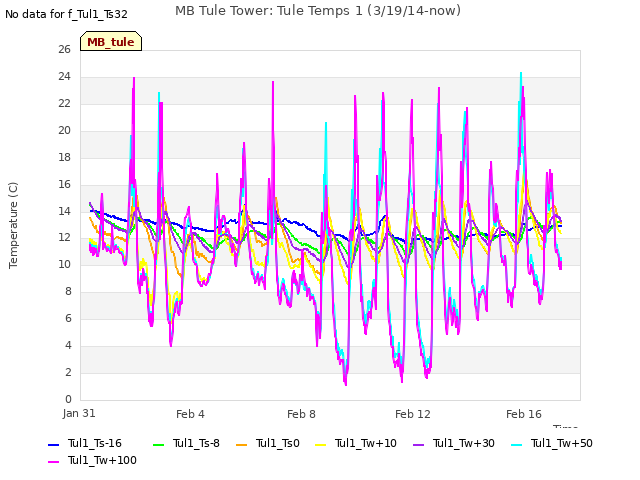
Task: Click the 20 y-axis tick label
Action: (64, 130)
